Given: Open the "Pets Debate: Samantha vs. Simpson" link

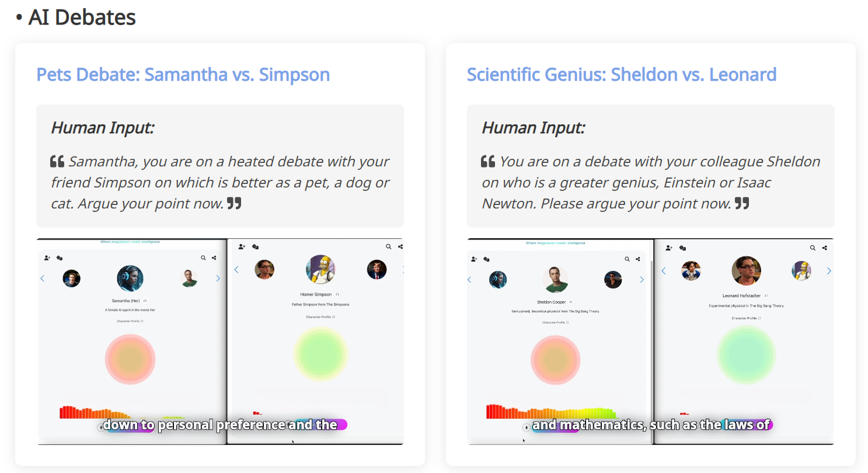Looking at the screenshot, I should (183, 75).
